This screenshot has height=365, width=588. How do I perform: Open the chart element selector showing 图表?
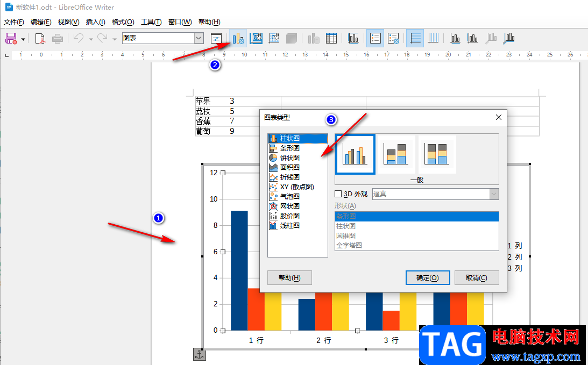tap(163, 38)
